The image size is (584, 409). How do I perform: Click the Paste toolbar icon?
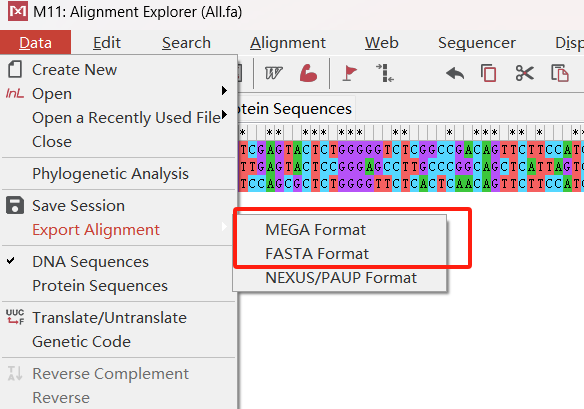(x=560, y=73)
